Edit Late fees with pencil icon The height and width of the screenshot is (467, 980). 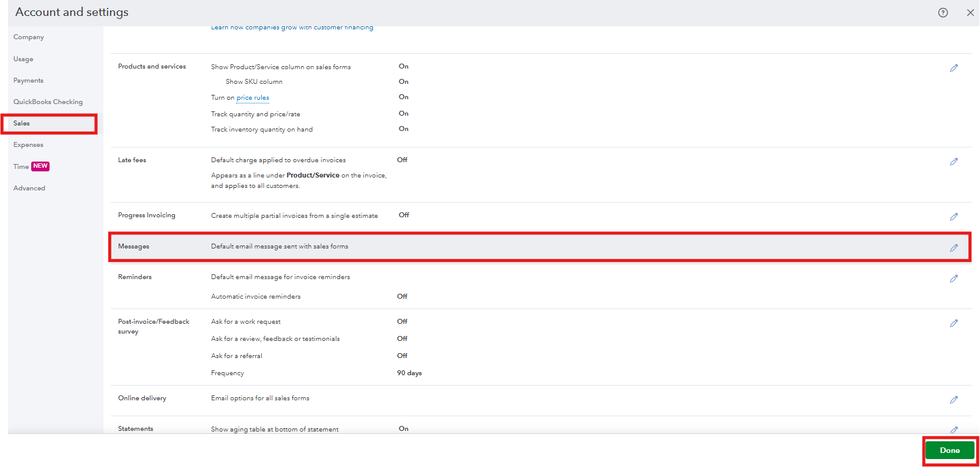click(954, 162)
